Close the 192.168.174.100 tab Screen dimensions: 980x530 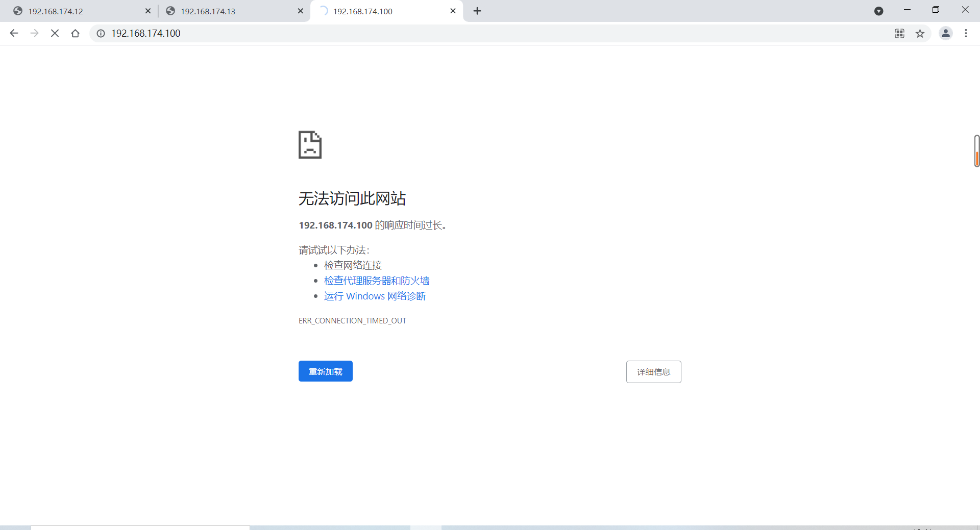coord(453,11)
